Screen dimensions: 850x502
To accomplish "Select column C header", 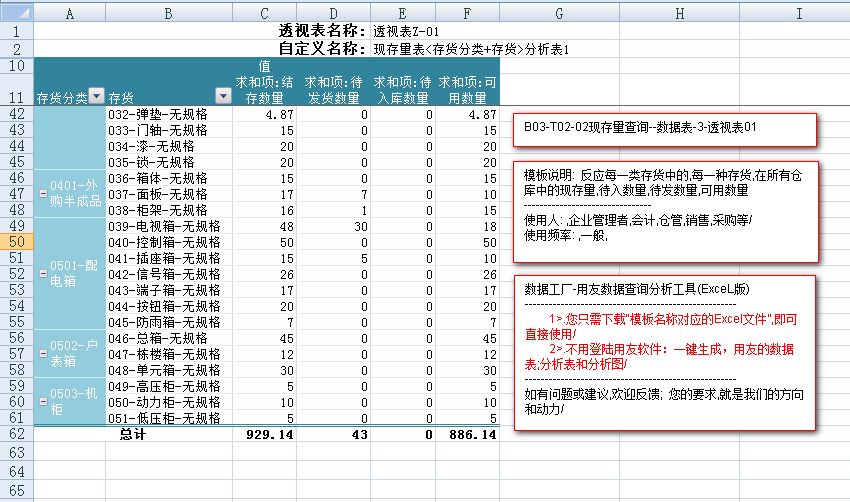I will 264,13.
